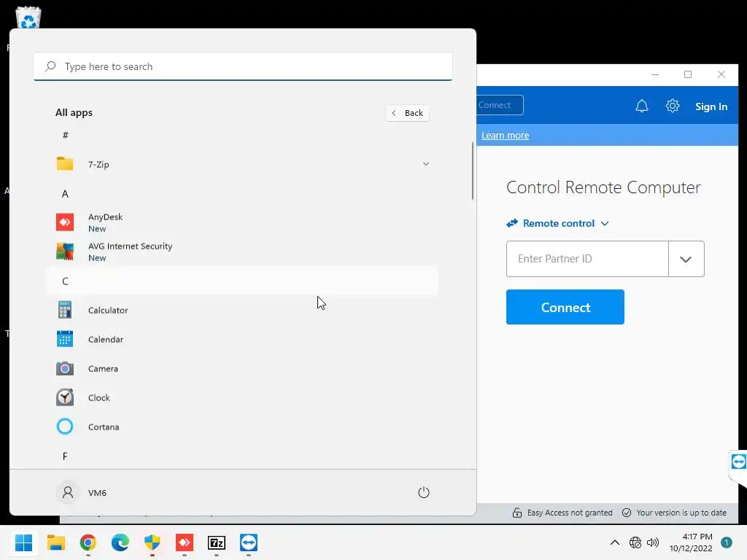Open 7-Zip File Manager from taskbar

(216, 542)
